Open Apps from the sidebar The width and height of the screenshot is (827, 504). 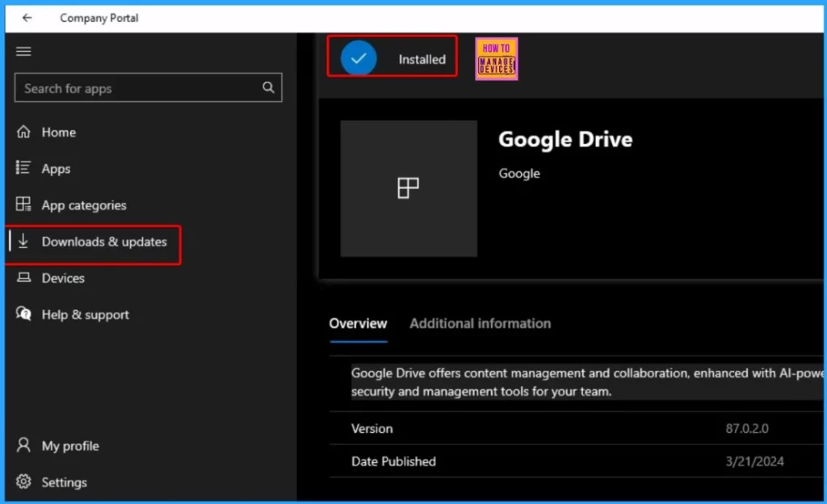point(56,169)
